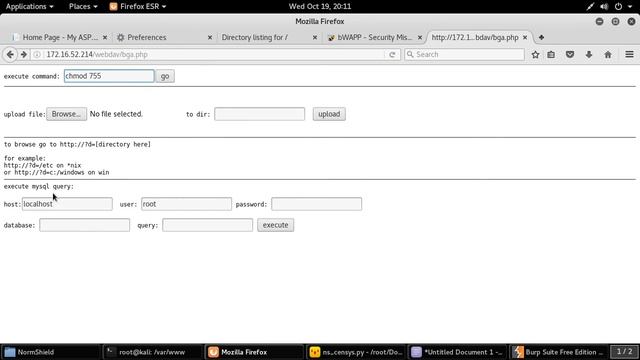
Task: Click Browse to choose a file
Action: point(66,114)
